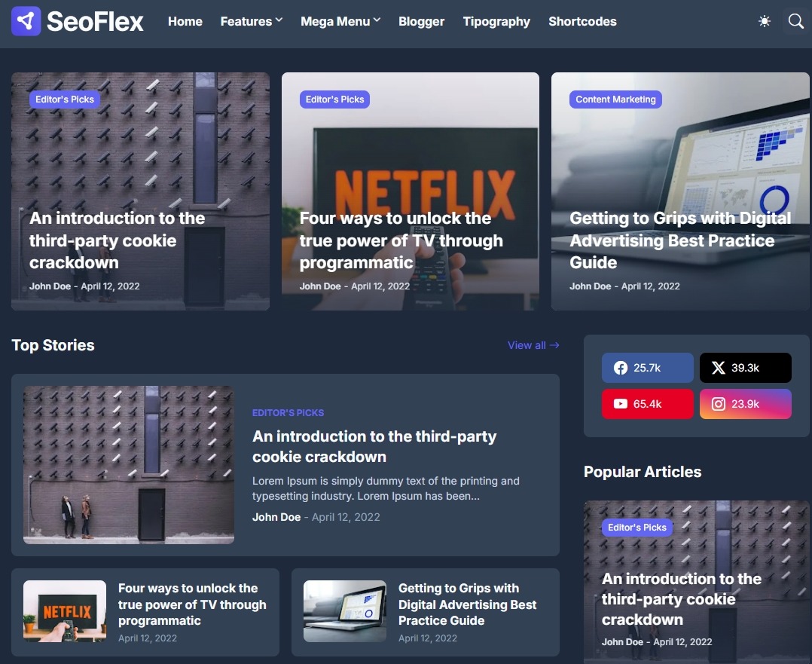
Task: Go to the Home menu item
Action: coord(185,21)
